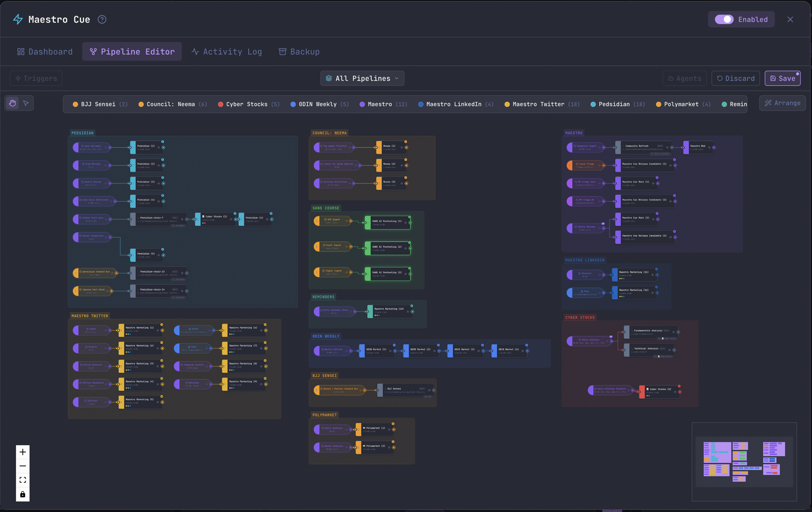Image resolution: width=812 pixels, height=512 pixels.
Task: Open settings gear on Pedsidian (2) node
Action: pos(159,165)
